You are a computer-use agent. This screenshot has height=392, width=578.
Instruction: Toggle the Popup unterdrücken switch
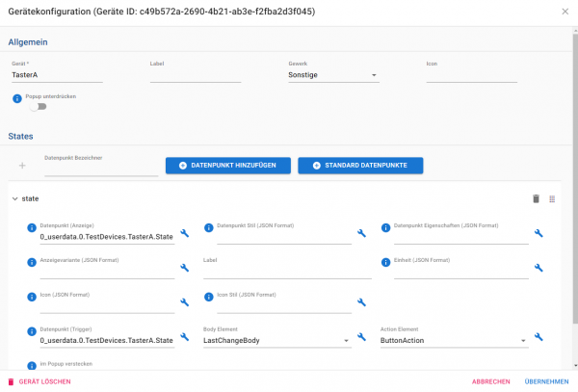[39, 107]
